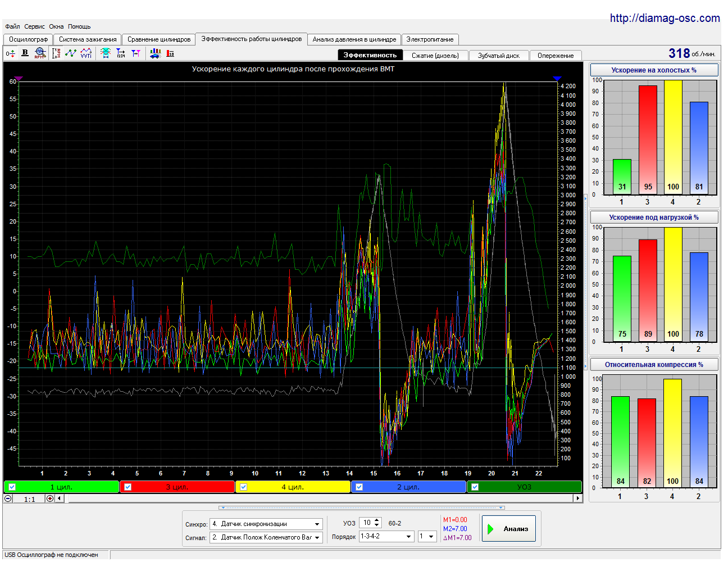Image resolution: width=728 pixels, height=562 pixels.
Task: Select the Сжатие (дизель) sub-tab
Action: [x=435, y=55]
